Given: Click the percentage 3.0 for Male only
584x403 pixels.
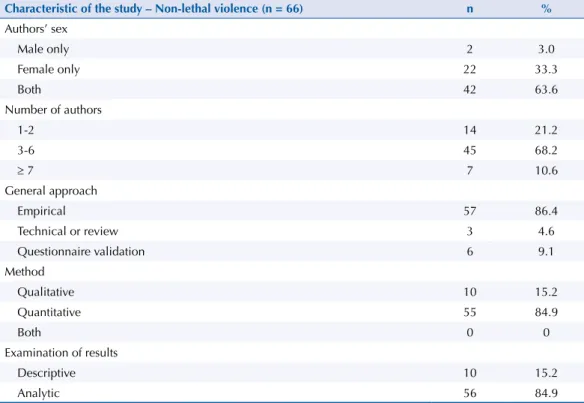Looking at the screenshot, I should tap(546, 49).
